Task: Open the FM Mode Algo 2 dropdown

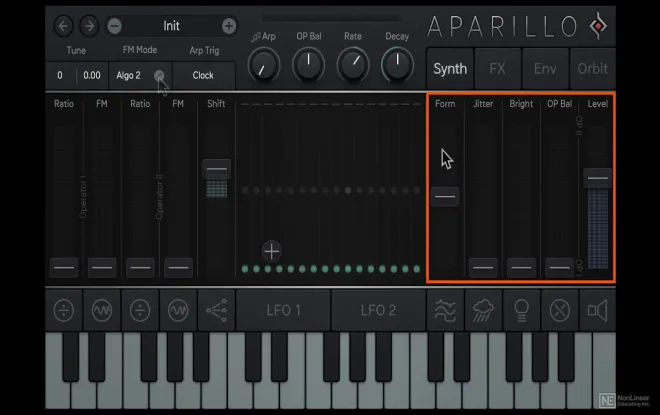Action: click(x=140, y=75)
